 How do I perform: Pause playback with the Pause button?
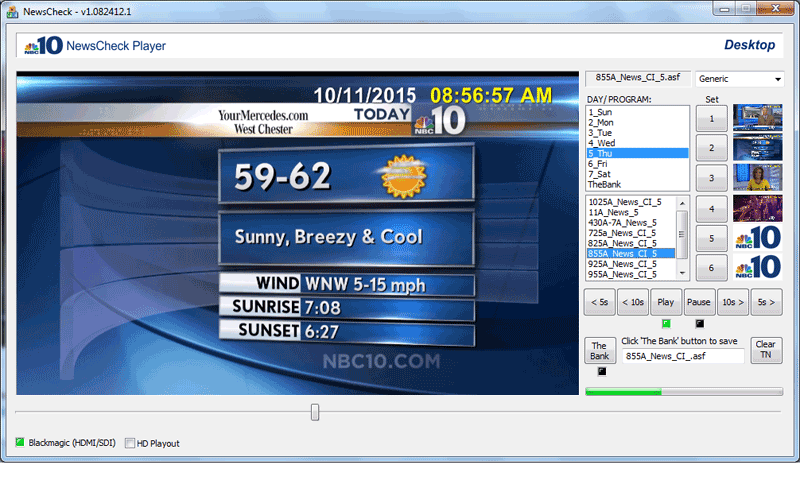[x=698, y=302]
